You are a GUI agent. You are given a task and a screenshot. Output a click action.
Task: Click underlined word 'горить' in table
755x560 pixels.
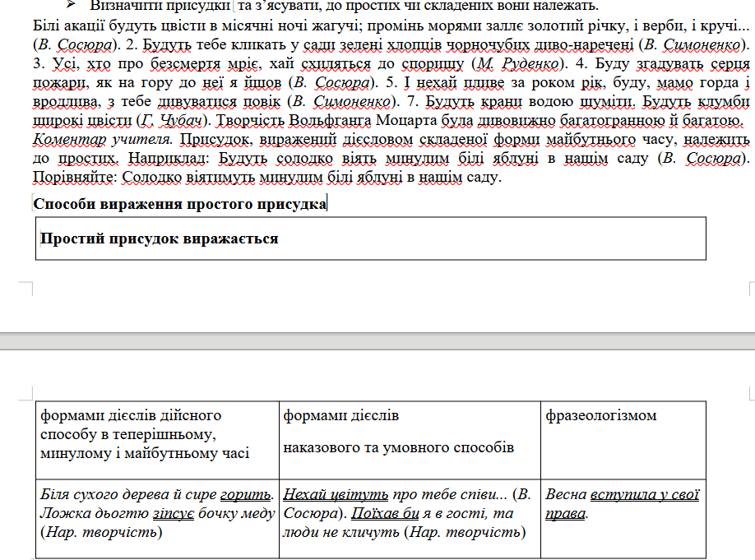(x=245, y=494)
